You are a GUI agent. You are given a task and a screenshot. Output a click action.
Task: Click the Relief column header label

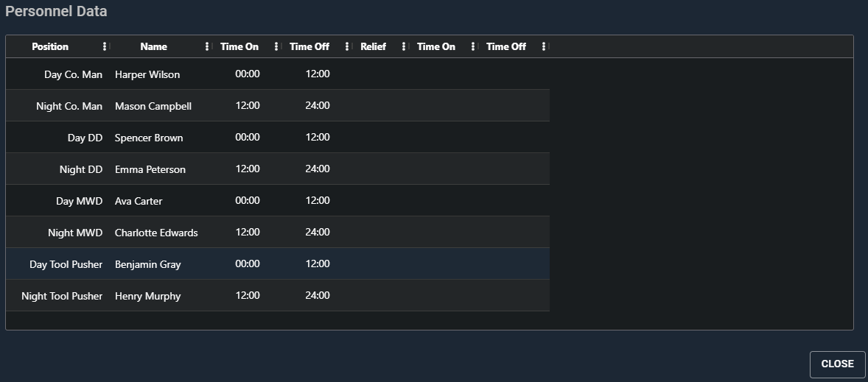point(373,46)
